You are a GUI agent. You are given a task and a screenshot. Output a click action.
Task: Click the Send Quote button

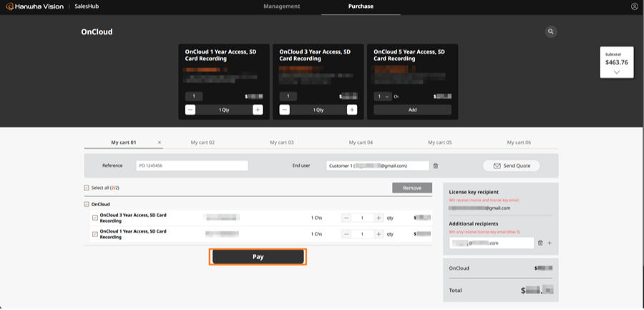coord(512,165)
